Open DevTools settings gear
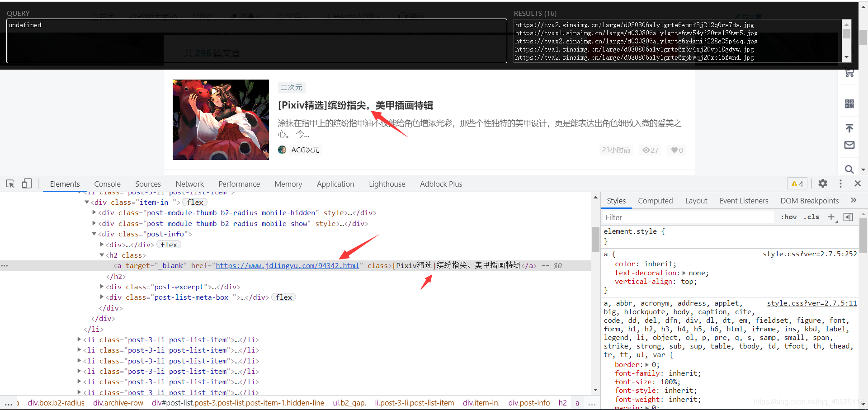 click(823, 184)
